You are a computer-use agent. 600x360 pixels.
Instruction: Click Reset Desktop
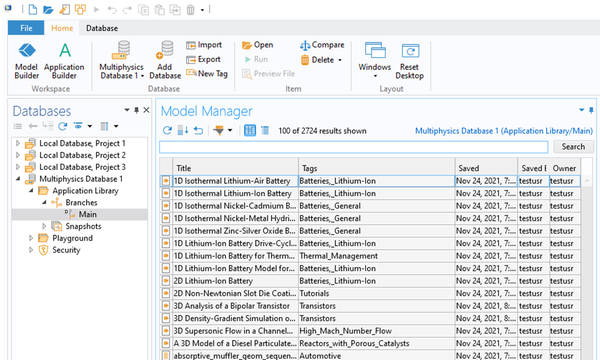(409, 60)
